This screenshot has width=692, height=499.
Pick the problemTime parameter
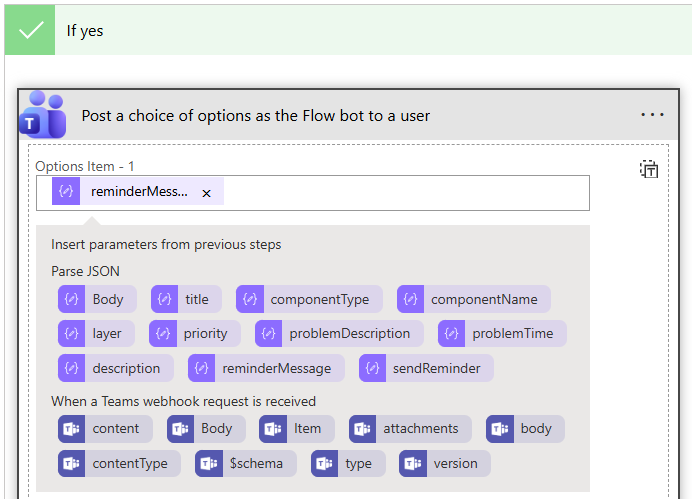[x=502, y=333]
